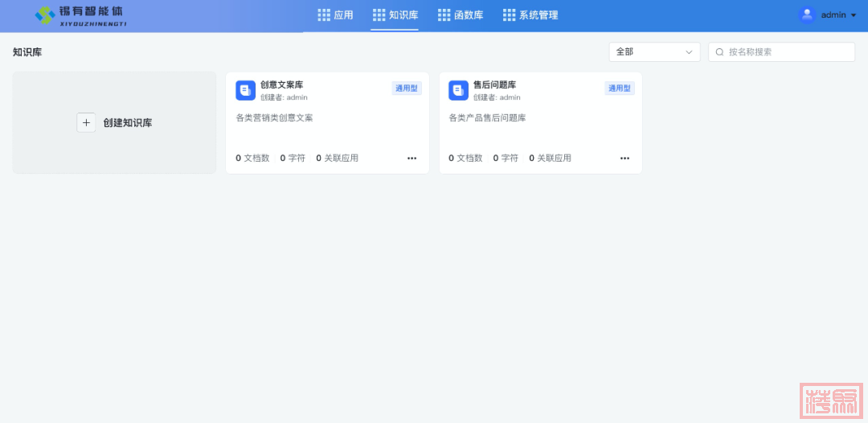Click the grid icon beside 应用
The image size is (868, 423).
pos(324,15)
